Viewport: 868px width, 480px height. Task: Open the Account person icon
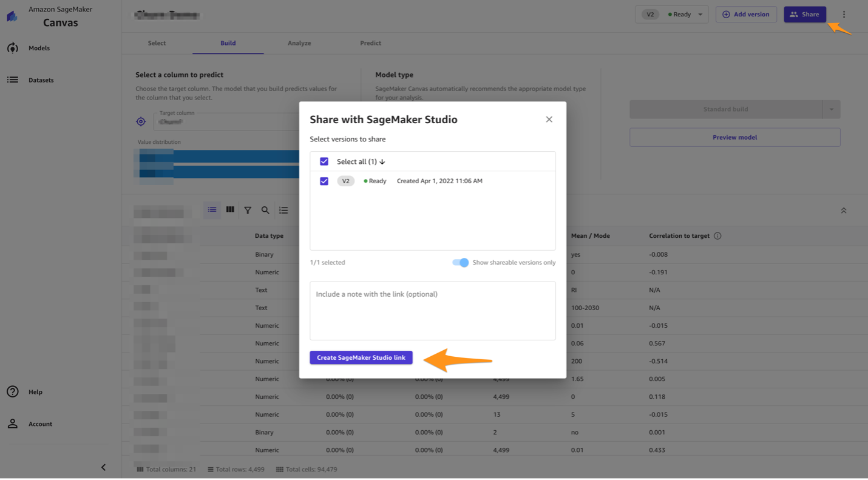click(x=13, y=424)
